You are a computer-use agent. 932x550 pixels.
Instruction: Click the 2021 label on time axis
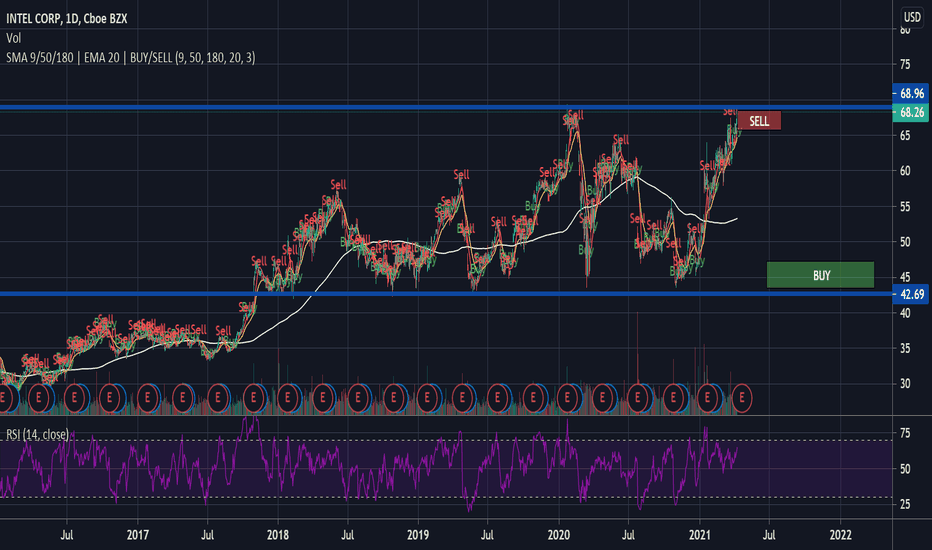(x=700, y=535)
